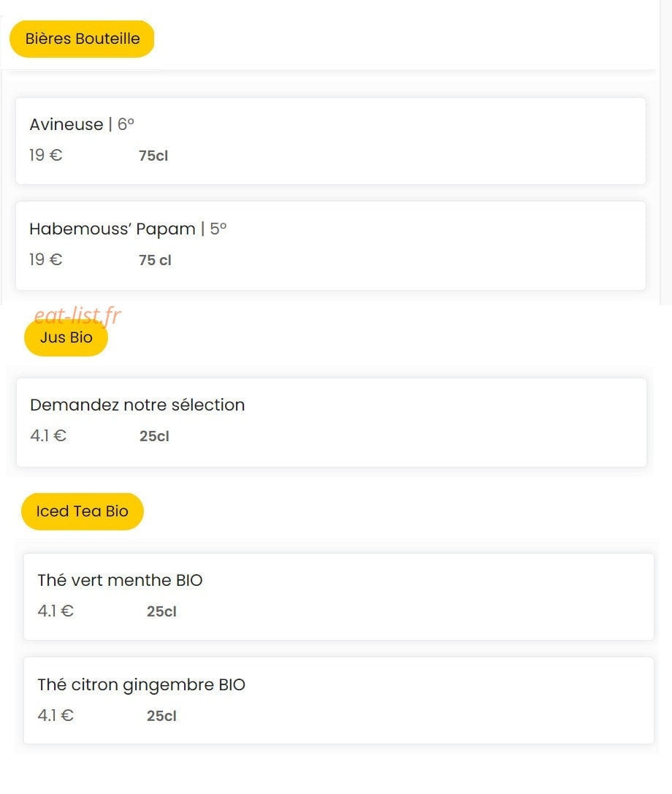Click the 4.1 € price of Thé vert menthe

56,611
